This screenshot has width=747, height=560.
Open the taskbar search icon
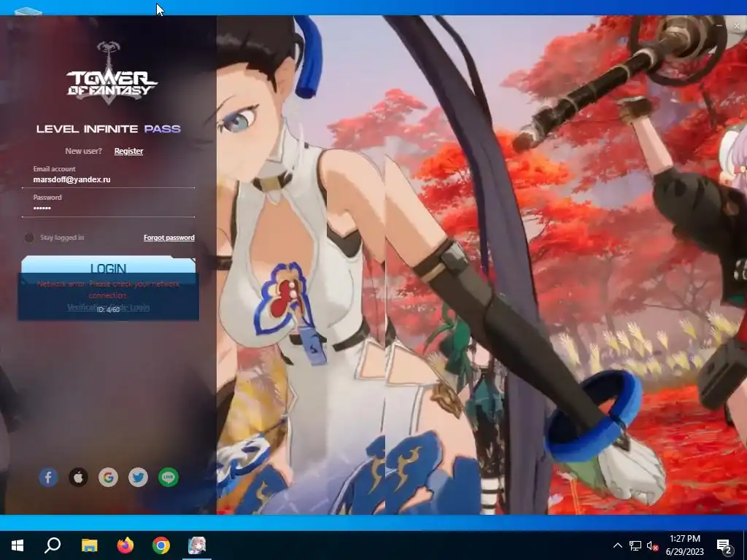(53, 545)
